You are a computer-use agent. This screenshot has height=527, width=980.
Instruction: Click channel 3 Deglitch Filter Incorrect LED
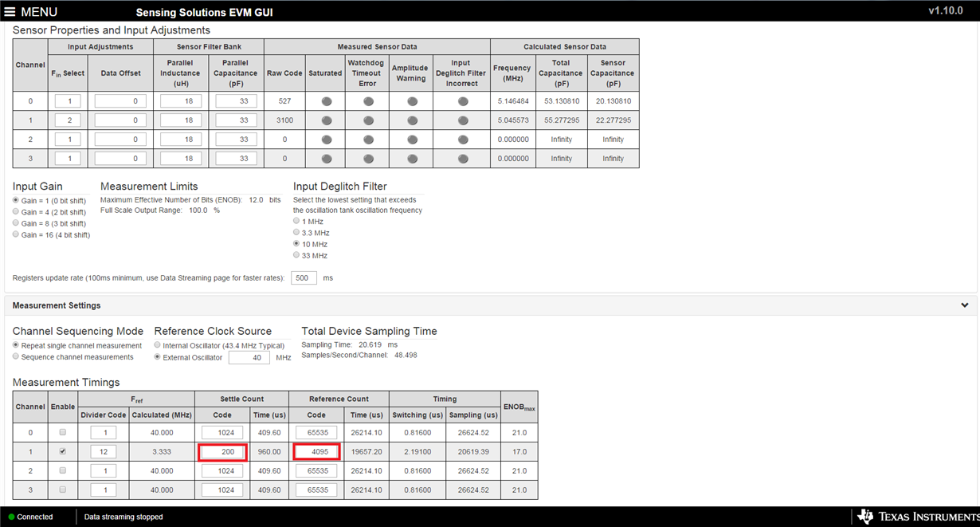pyautogui.click(x=463, y=159)
